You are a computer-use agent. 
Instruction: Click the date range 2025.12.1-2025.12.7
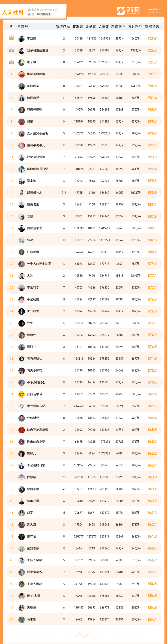click(x=154, y=11)
